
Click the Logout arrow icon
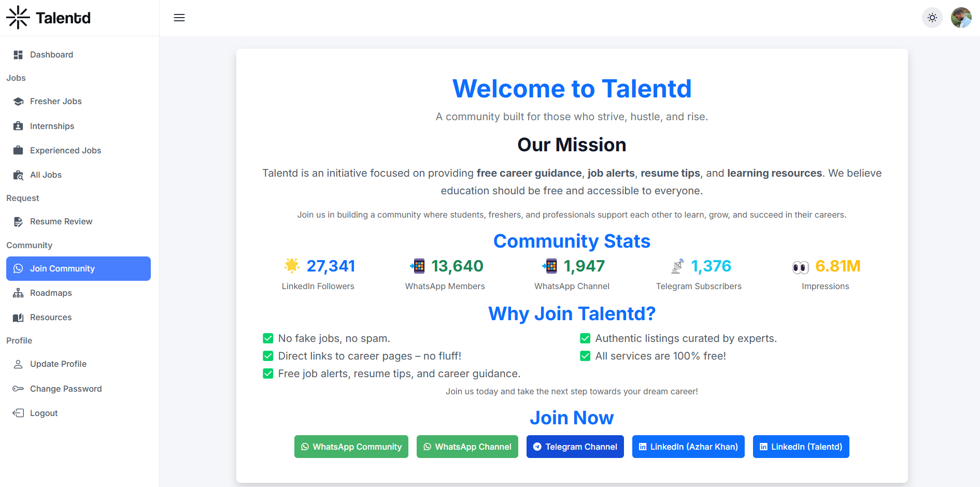pos(18,413)
